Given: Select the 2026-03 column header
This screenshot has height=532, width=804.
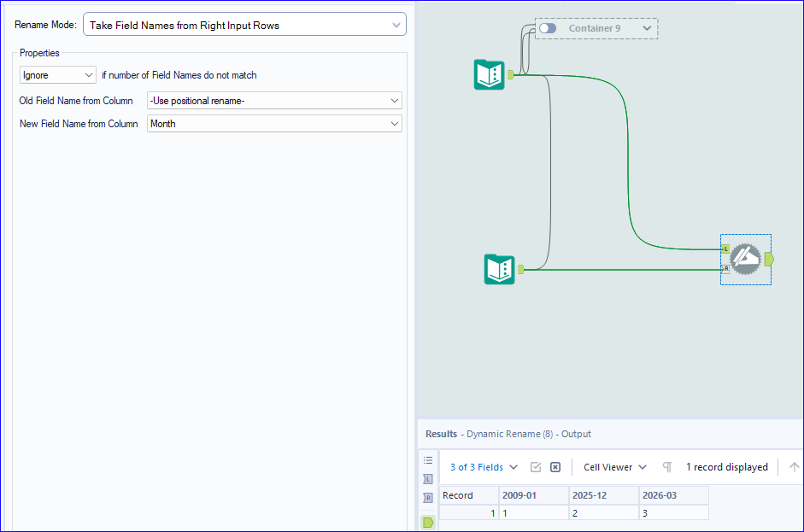Looking at the screenshot, I should pos(674,495).
